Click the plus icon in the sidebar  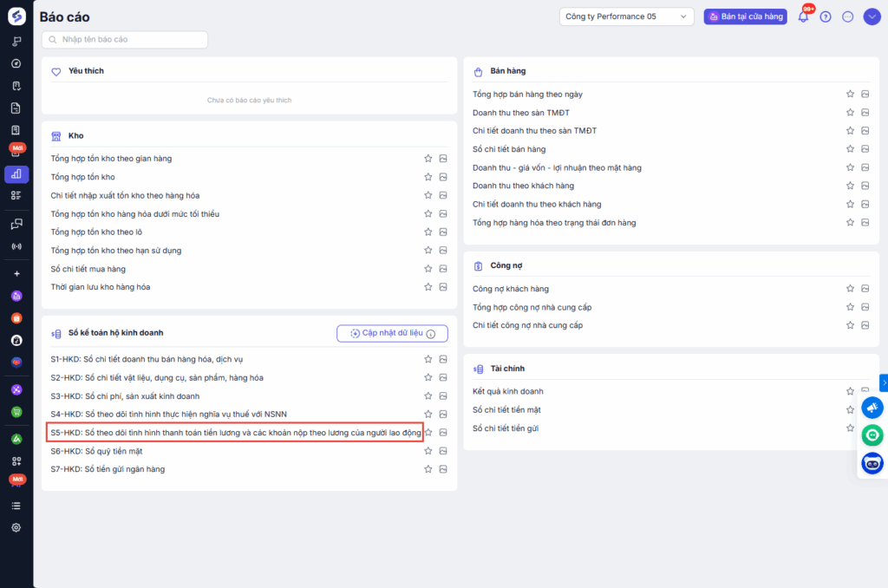click(x=16, y=274)
